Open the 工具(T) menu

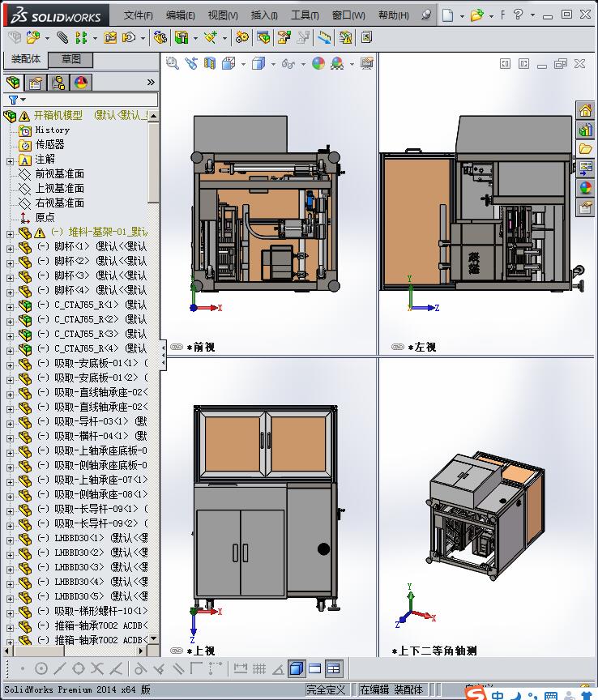click(x=305, y=15)
